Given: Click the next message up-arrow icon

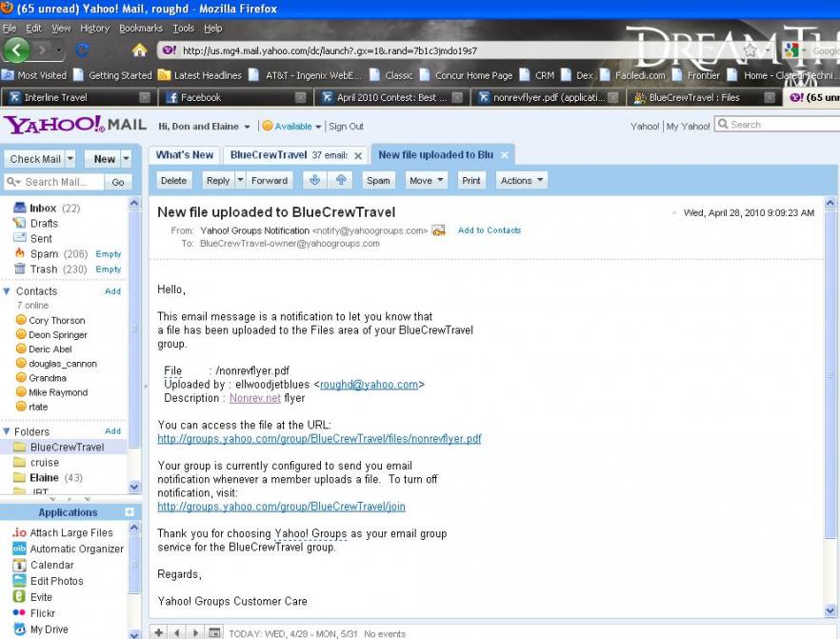Looking at the screenshot, I should (341, 180).
